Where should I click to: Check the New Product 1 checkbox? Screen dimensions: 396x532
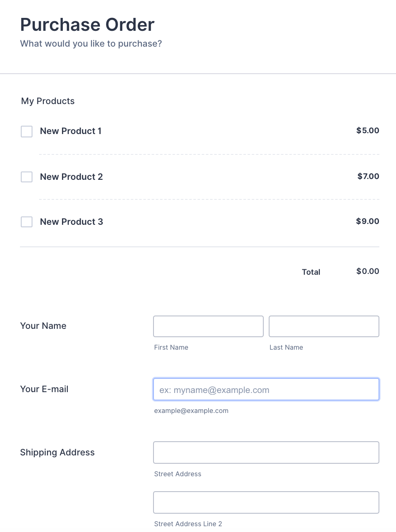pyautogui.click(x=27, y=132)
